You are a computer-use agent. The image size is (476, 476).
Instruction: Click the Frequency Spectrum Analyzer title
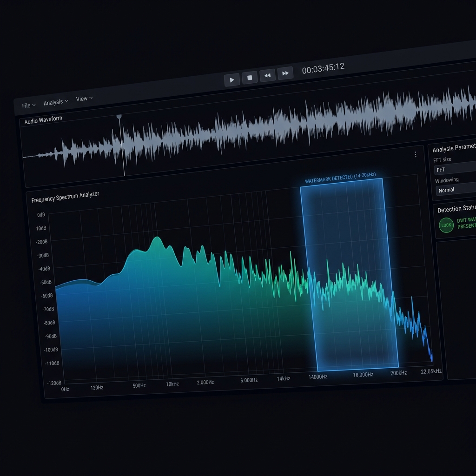[x=65, y=197]
